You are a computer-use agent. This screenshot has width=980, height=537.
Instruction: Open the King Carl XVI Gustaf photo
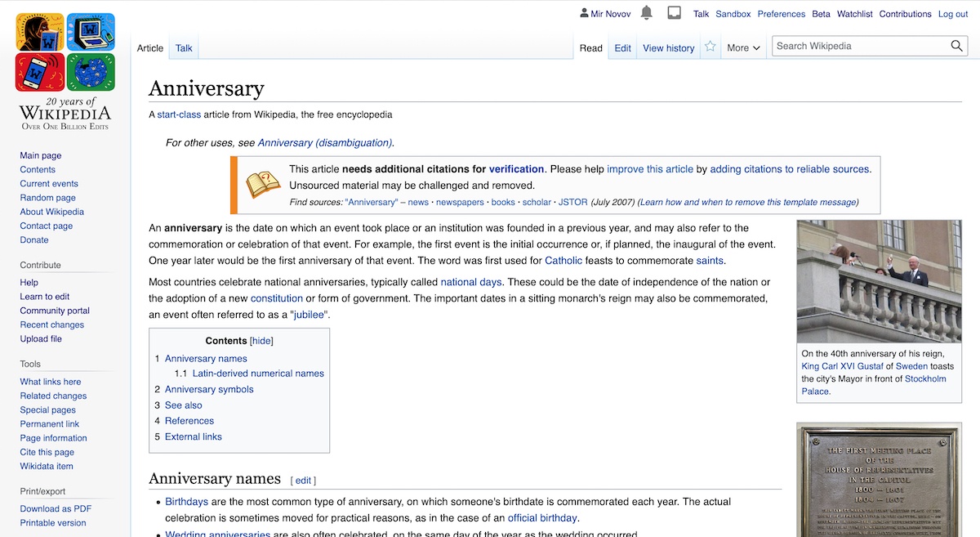pyautogui.click(x=879, y=280)
